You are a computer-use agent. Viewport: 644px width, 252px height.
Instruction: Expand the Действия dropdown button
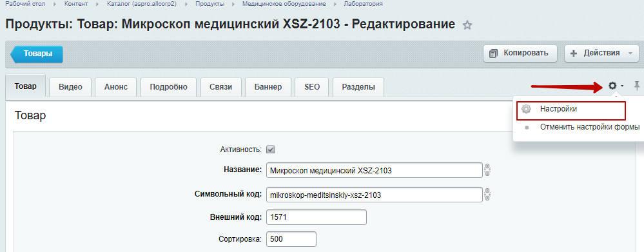click(601, 53)
